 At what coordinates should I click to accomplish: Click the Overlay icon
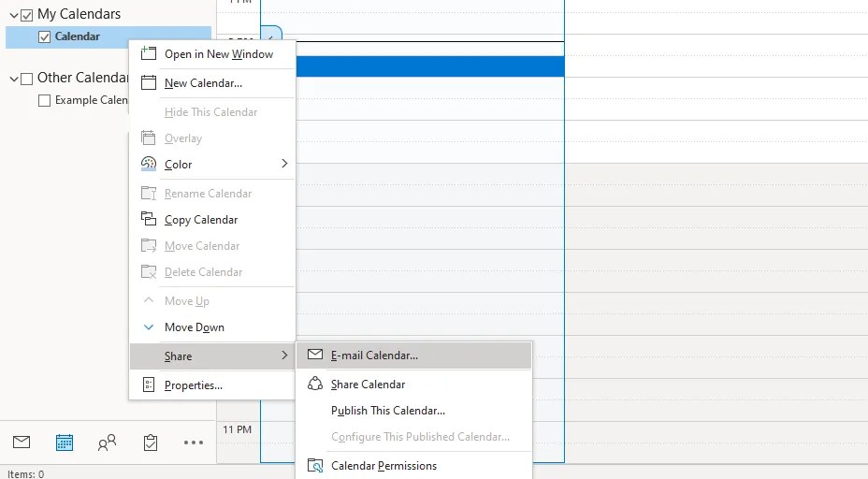tap(149, 138)
